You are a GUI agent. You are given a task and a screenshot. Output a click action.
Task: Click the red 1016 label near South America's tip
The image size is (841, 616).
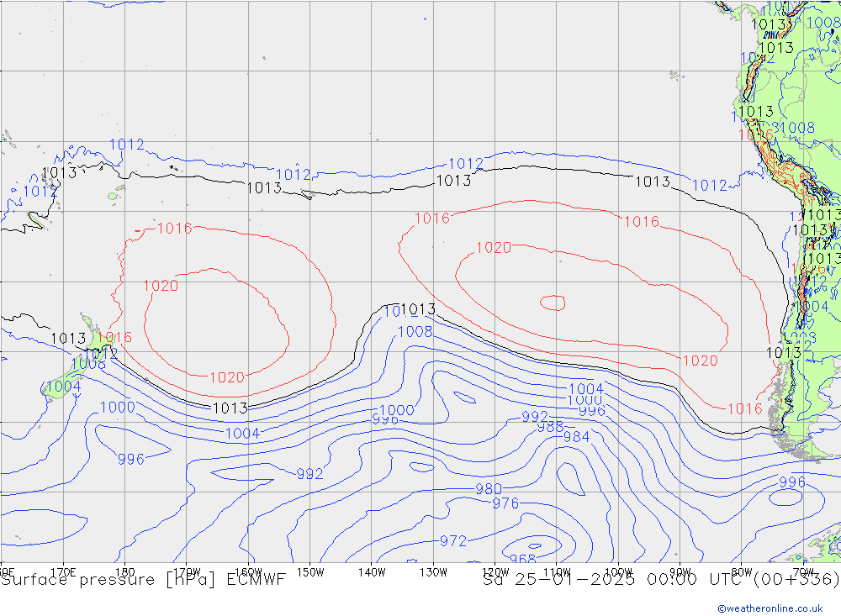point(744,408)
